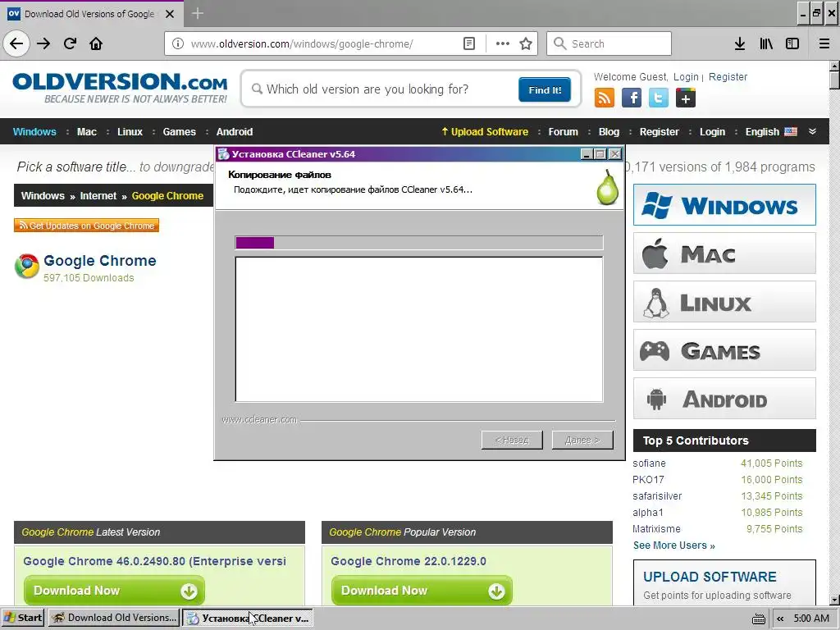
Task: Open the Blog nav link
Action: coord(609,132)
